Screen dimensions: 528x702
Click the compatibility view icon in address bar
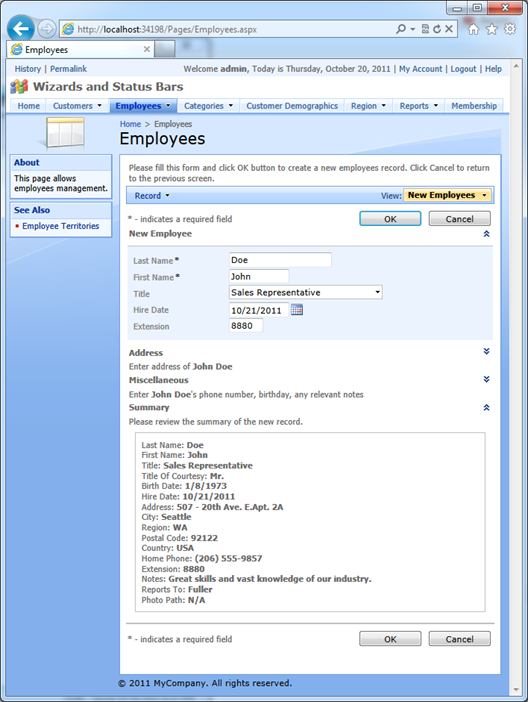425,29
